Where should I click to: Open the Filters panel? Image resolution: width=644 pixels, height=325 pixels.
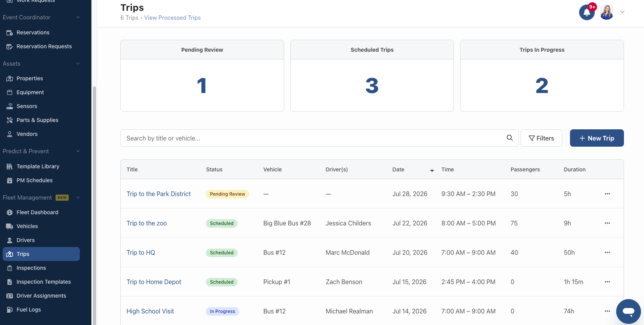[541, 138]
